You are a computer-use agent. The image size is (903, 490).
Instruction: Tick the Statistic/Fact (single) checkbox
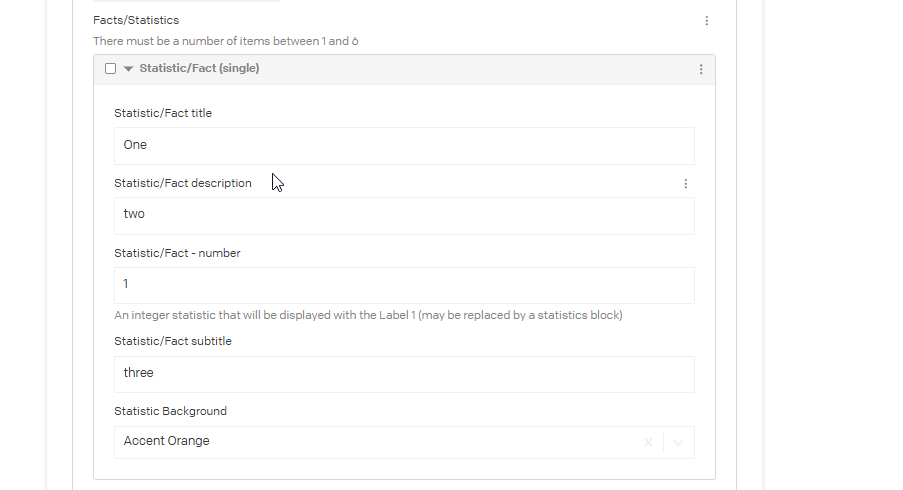pos(111,69)
